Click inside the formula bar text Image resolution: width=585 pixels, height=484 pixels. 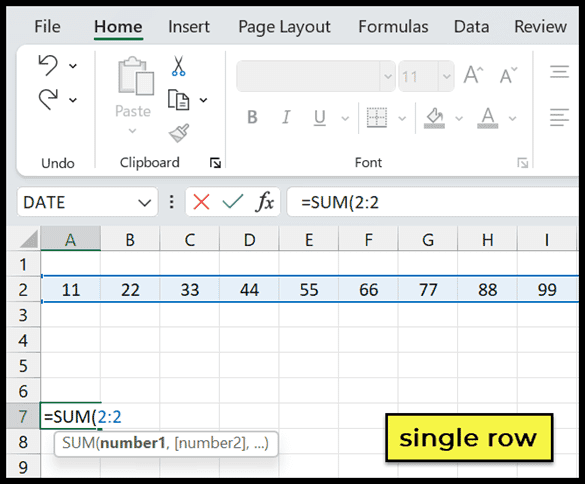433,202
